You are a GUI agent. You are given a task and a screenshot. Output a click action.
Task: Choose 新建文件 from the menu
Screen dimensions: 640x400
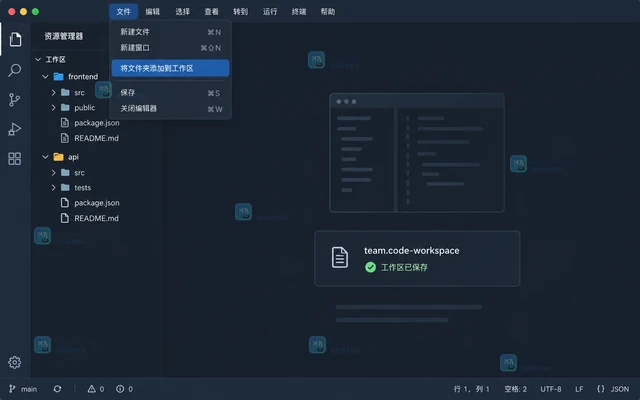tap(170, 32)
